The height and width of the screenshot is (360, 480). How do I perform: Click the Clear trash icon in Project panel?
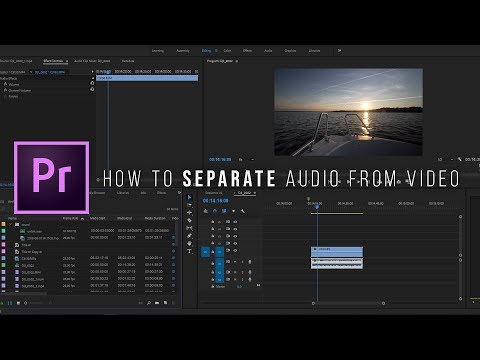pos(174,303)
